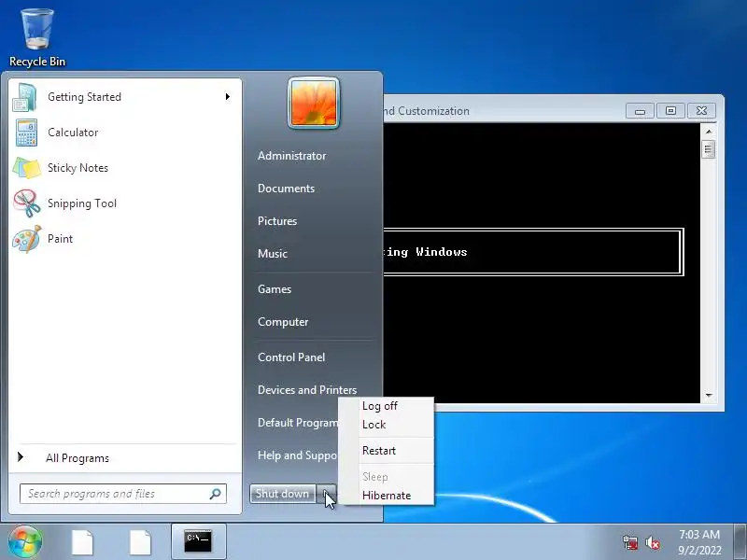Click the user account flower picture
The height and width of the screenshot is (560, 747).
[x=314, y=104]
